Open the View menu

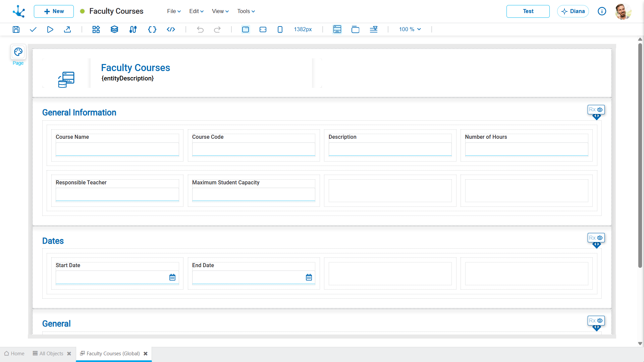coord(220,11)
